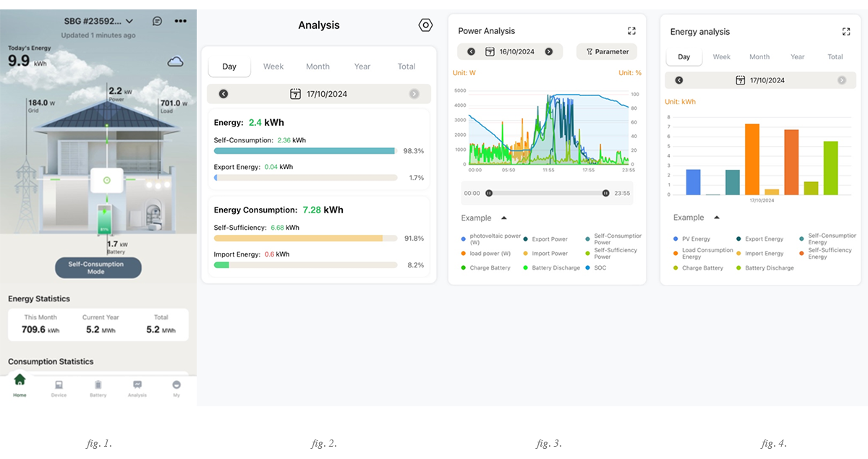
Task: Toggle Self-Consumption Power legend series
Action: click(613, 239)
